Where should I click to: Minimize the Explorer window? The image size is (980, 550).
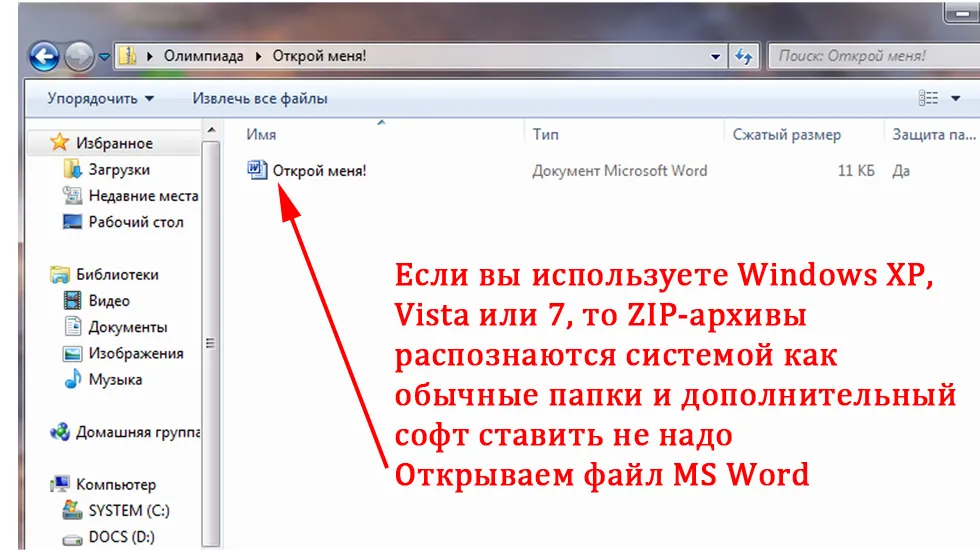pyautogui.click(x=962, y=13)
